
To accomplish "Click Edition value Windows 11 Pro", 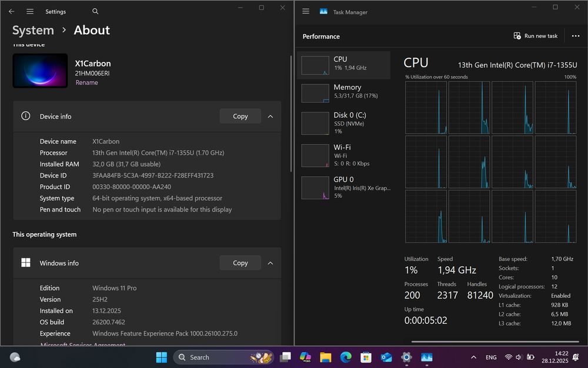I will point(115,288).
